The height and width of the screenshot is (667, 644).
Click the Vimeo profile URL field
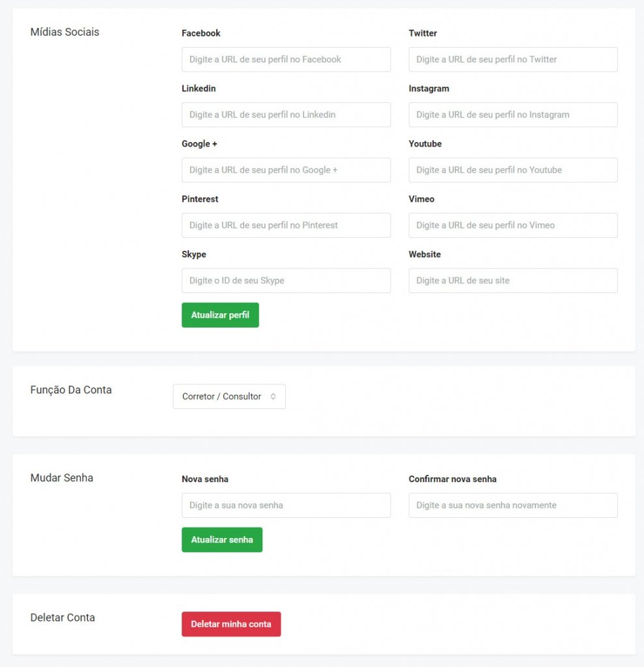pos(512,225)
